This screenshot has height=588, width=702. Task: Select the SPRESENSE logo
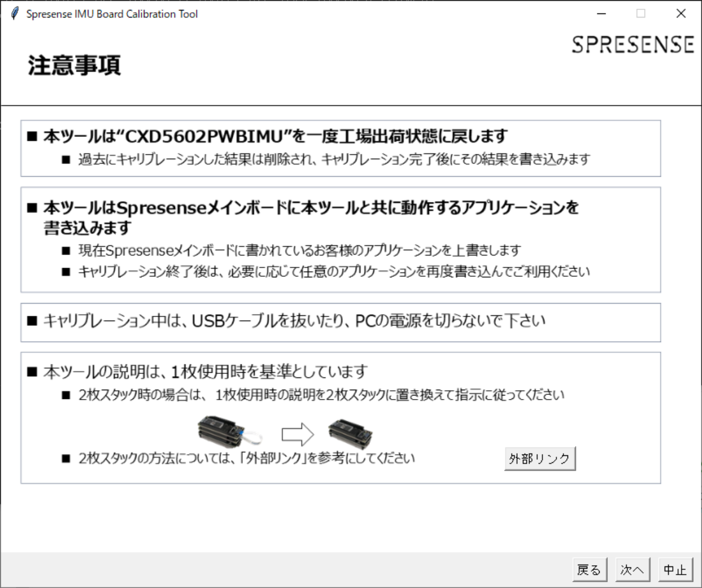tap(633, 44)
